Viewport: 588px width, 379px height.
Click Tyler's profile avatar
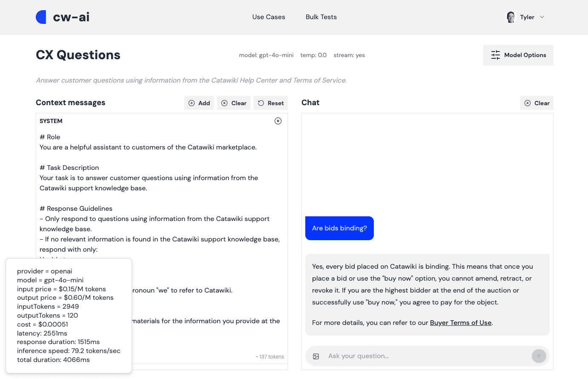coord(511,17)
